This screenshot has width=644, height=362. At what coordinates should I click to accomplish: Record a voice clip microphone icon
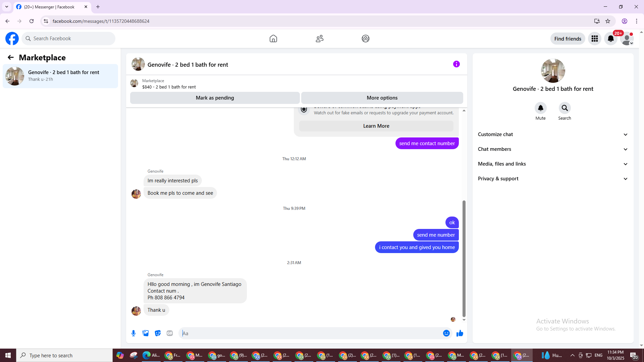(133, 333)
